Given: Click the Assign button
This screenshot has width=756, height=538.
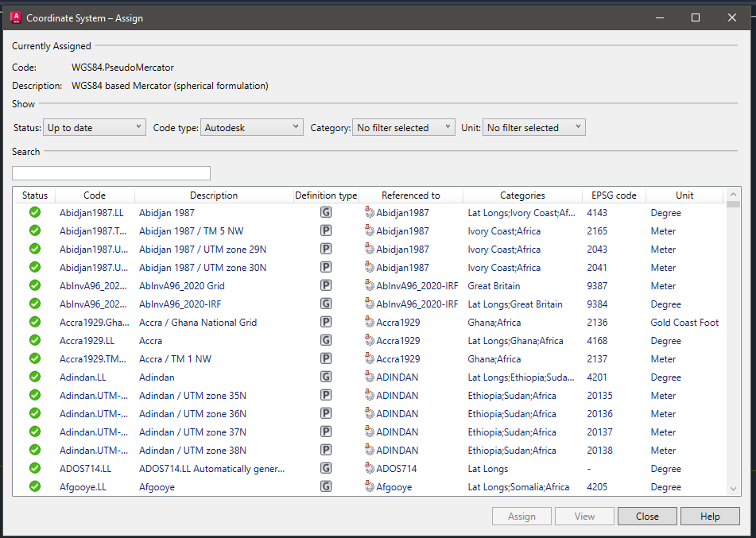Looking at the screenshot, I should click(x=521, y=517).
